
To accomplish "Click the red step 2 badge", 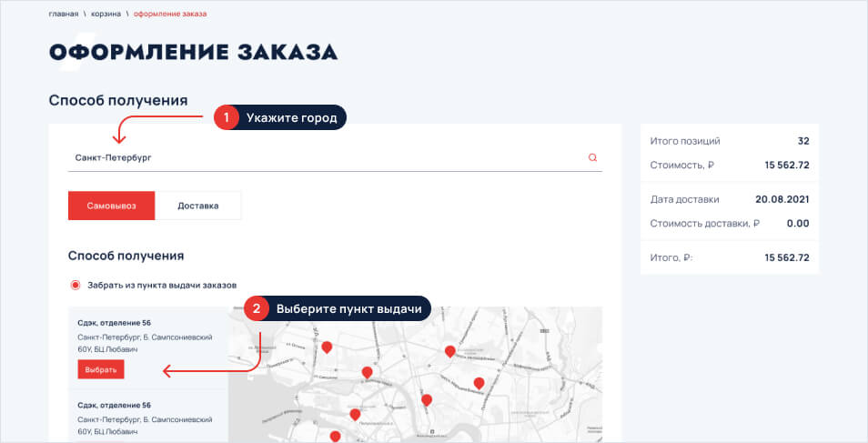I will point(256,308).
